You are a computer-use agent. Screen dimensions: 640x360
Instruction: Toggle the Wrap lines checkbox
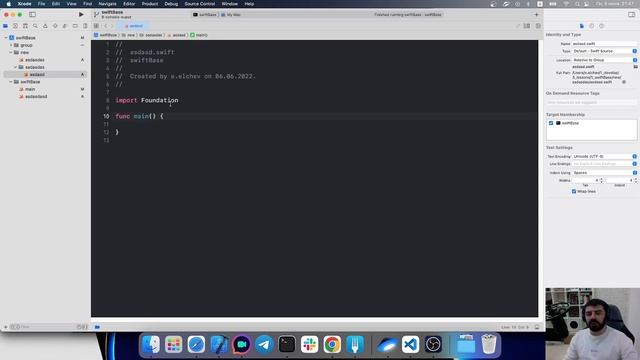pyautogui.click(x=574, y=191)
